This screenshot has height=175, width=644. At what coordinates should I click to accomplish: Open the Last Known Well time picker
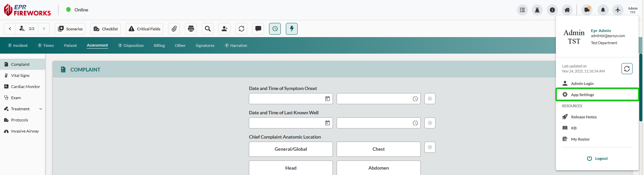coord(415,123)
